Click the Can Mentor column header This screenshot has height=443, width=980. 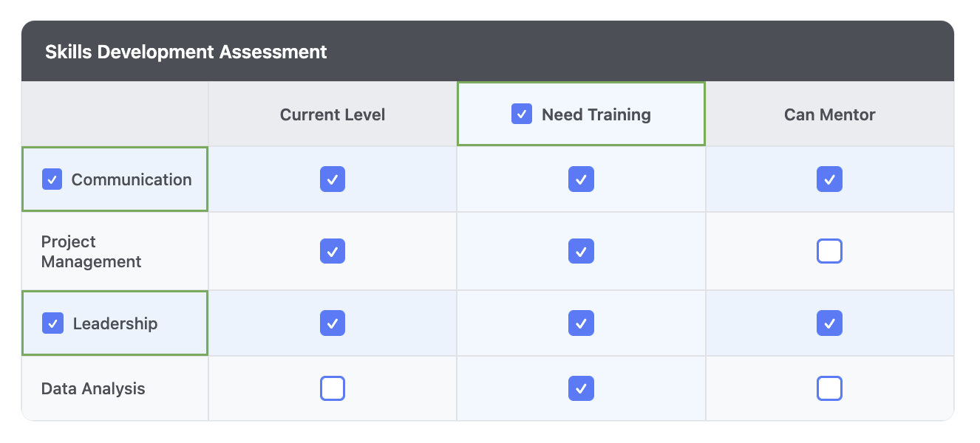tap(829, 114)
